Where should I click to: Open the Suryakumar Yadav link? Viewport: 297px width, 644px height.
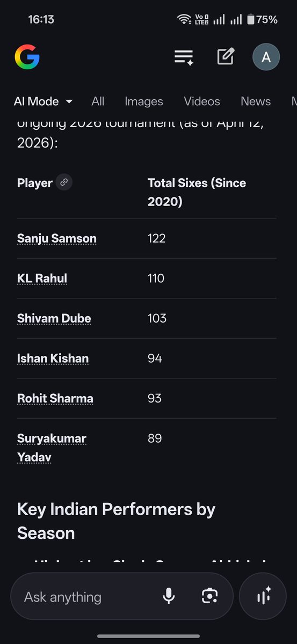coord(52,448)
